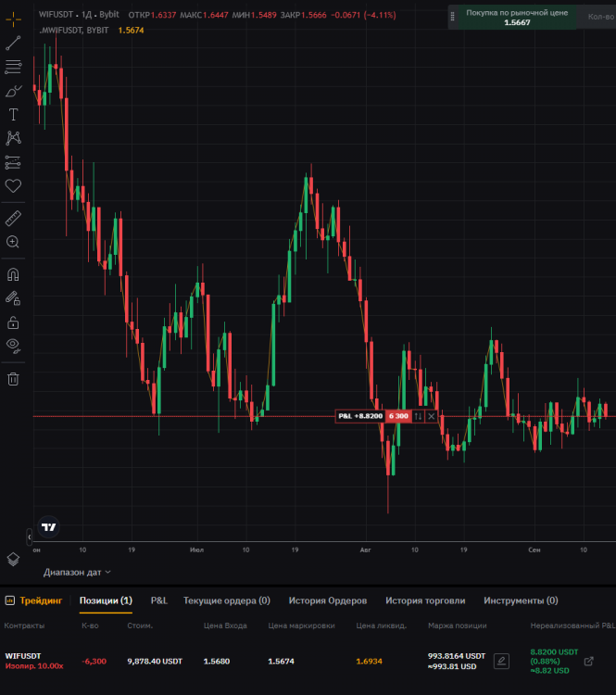Image resolution: width=616 pixels, height=695 pixels.
Task: Switch to the История Ордеров tab
Action: [x=327, y=600]
